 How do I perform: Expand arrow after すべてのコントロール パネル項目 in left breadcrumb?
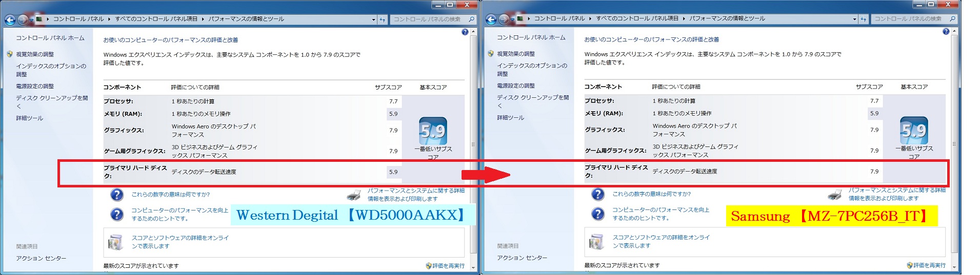coord(203,19)
